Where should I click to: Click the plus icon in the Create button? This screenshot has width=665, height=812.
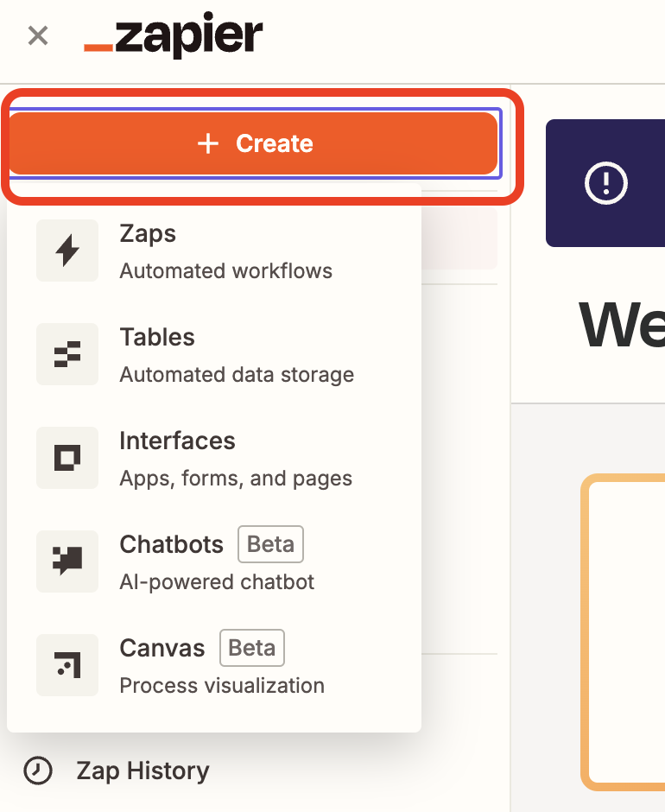click(208, 143)
